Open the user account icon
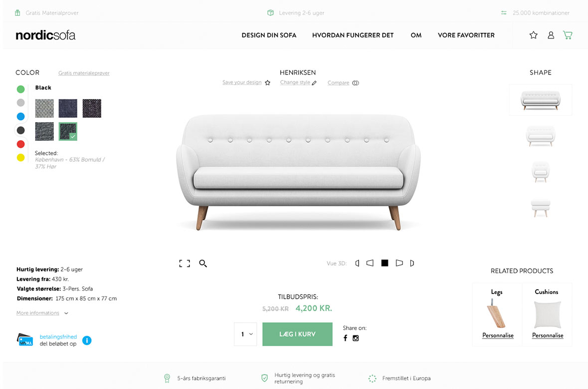 point(551,35)
